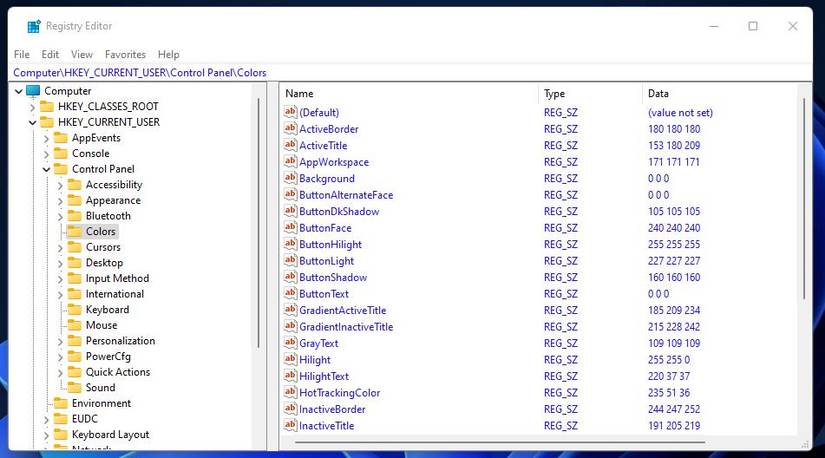Expand the AppEvents key

46,138
